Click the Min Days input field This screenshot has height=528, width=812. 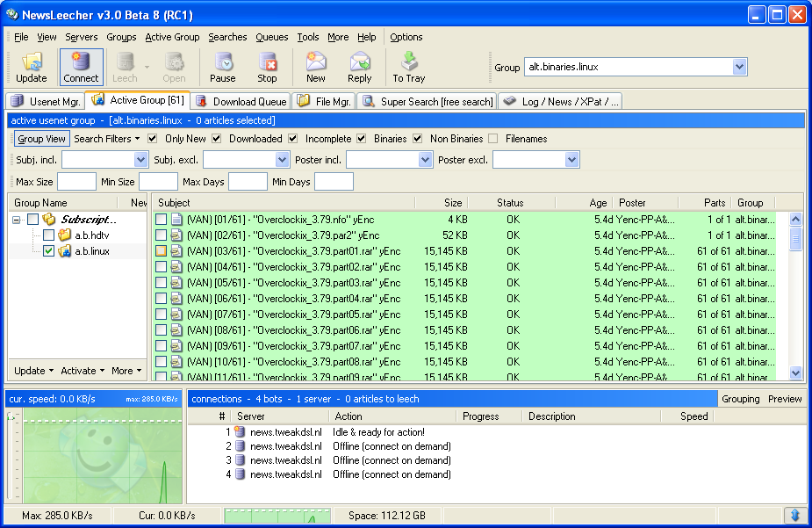[334, 182]
